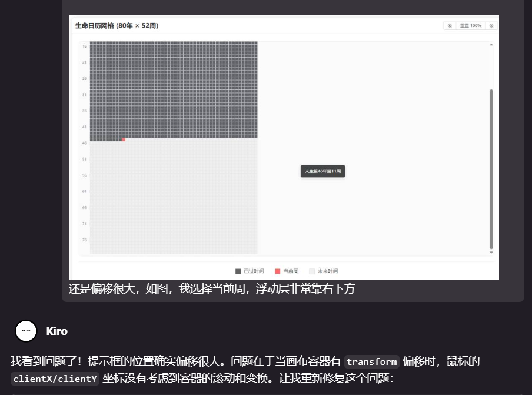Click the zoom out magnifier icon

pyautogui.click(x=450, y=26)
